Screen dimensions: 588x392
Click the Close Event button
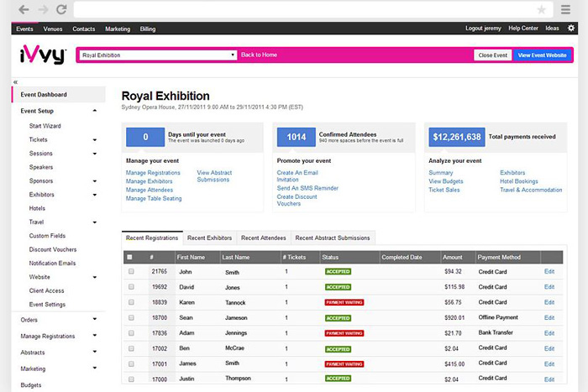[x=493, y=55]
